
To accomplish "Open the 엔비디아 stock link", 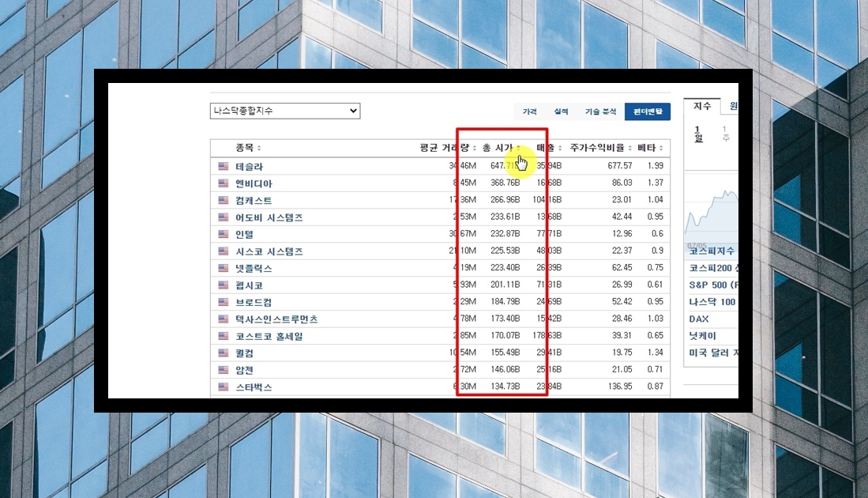I will click(x=254, y=183).
